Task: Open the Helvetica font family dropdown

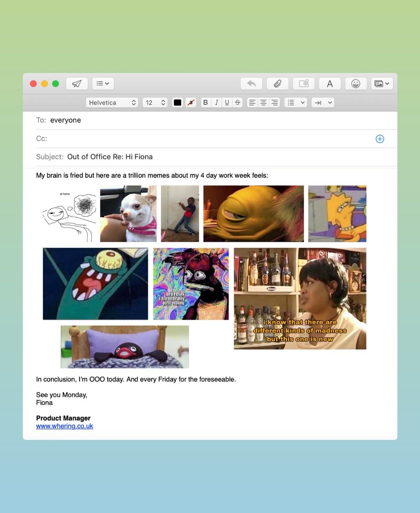Action: [x=112, y=103]
